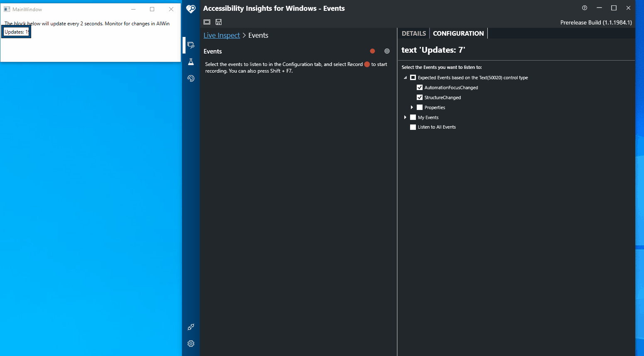Open the Tests (beaker) mode
This screenshot has height=356, width=644.
[191, 61]
